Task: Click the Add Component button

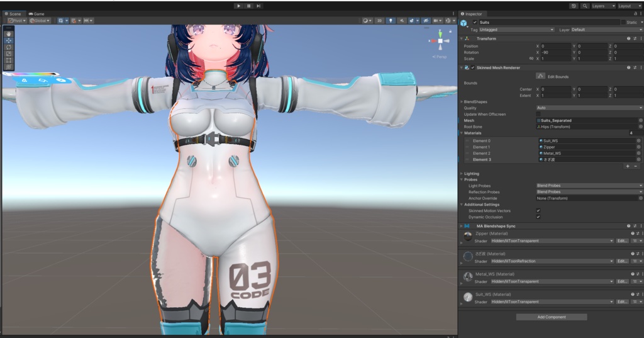Action: click(552, 317)
